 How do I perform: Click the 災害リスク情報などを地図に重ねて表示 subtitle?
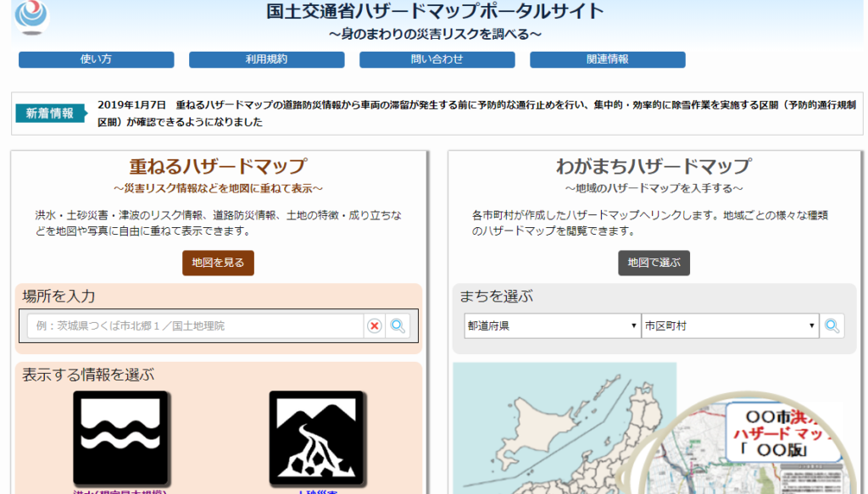coord(218,188)
